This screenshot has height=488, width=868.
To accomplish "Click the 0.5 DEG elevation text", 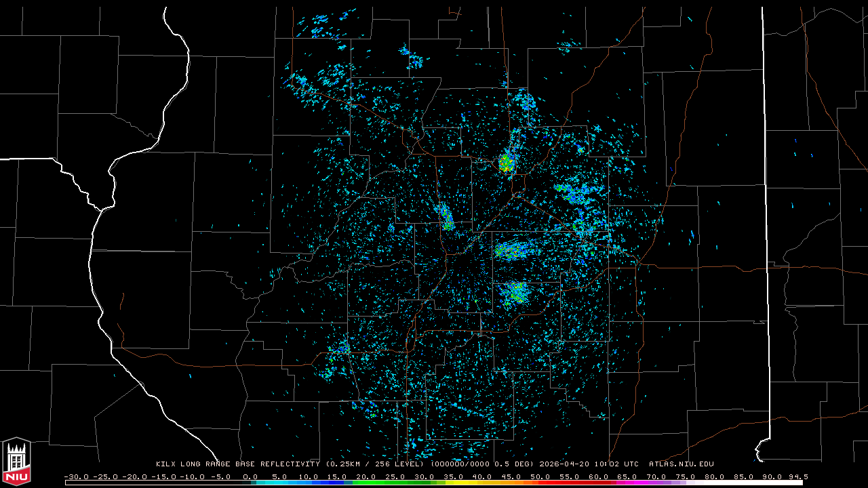I will pyautogui.click(x=519, y=464).
